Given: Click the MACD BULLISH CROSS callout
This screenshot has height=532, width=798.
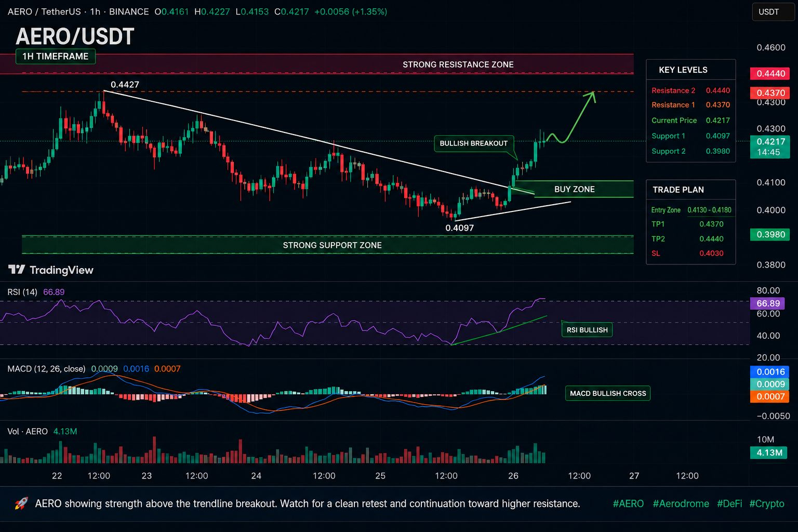Looking at the screenshot, I should coord(608,393).
